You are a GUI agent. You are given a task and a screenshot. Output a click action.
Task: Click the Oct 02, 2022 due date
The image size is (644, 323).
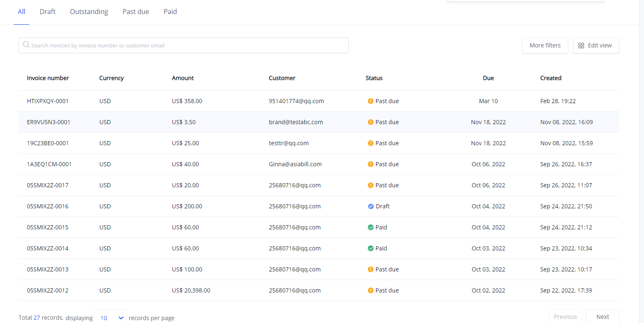[x=488, y=290]
